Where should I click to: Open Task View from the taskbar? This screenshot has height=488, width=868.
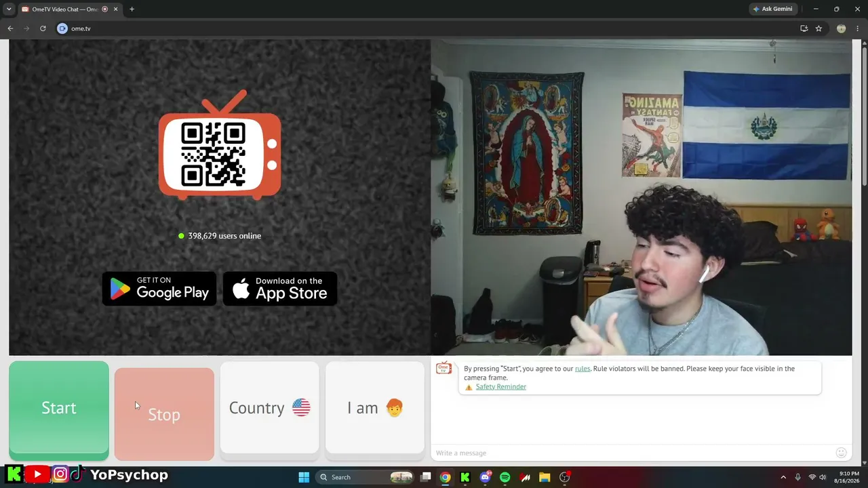pos(425,477)
